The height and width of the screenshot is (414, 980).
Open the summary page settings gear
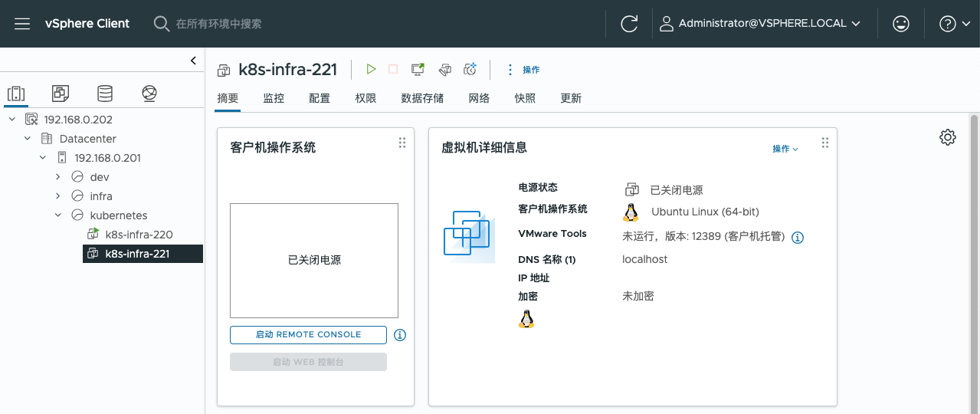948,137
